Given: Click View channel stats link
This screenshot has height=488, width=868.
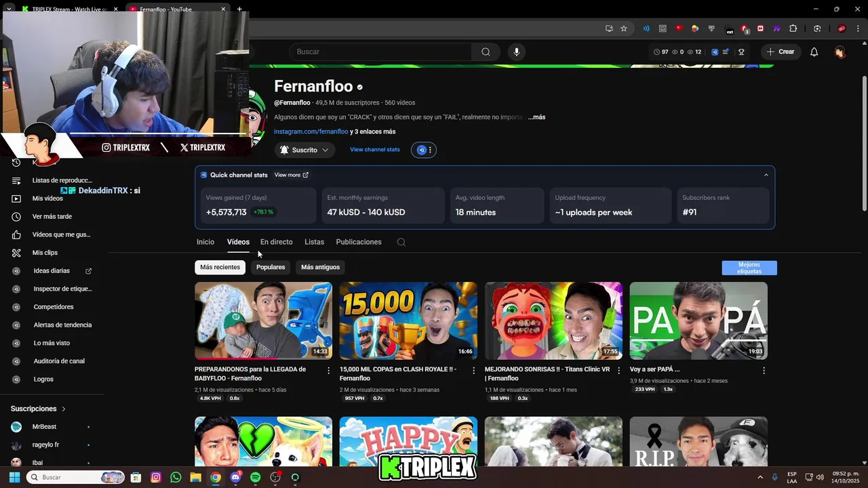Looking at the screenshot, I should 375,150.
